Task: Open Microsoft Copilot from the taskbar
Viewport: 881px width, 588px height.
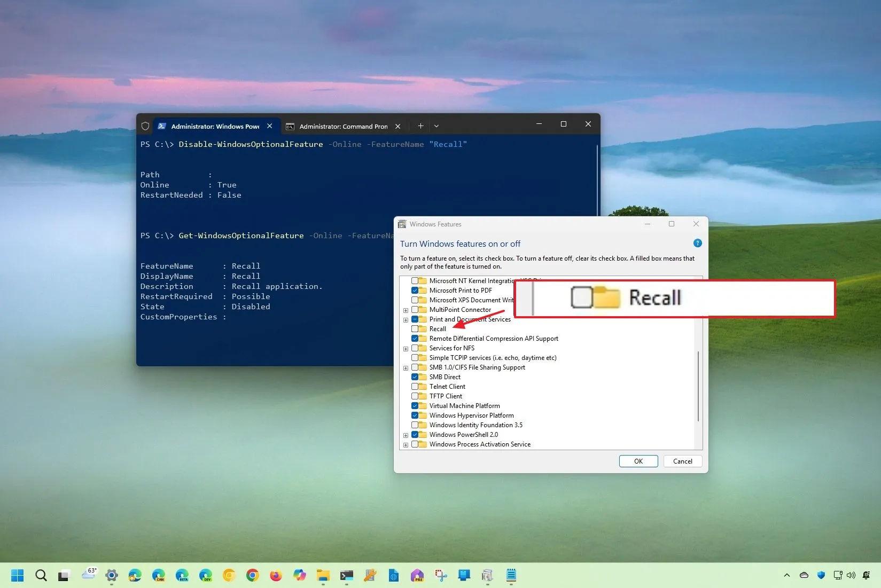Action: click(x=300, y=575)
